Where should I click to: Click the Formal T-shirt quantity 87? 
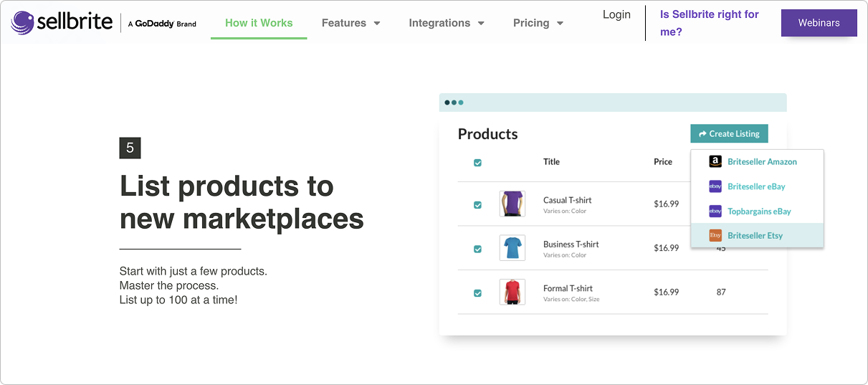click(x=721, y=293)
